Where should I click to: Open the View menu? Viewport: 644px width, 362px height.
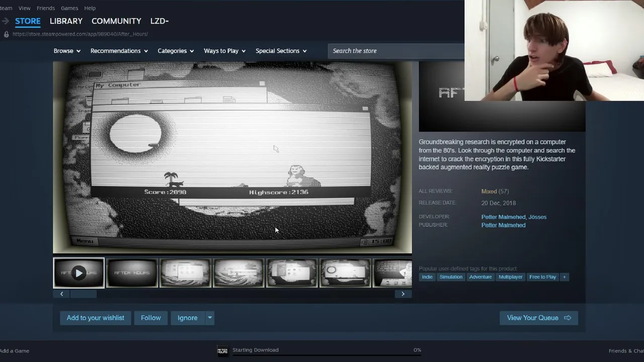(24, 8)
